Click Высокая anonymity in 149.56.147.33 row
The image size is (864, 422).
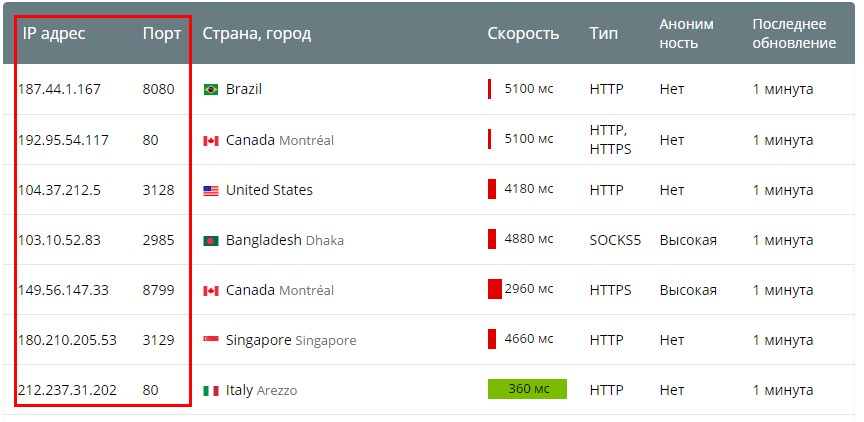[x=688, y=290]
